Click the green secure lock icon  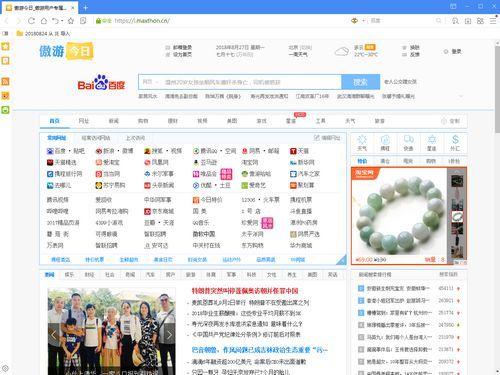pos(98,21)
